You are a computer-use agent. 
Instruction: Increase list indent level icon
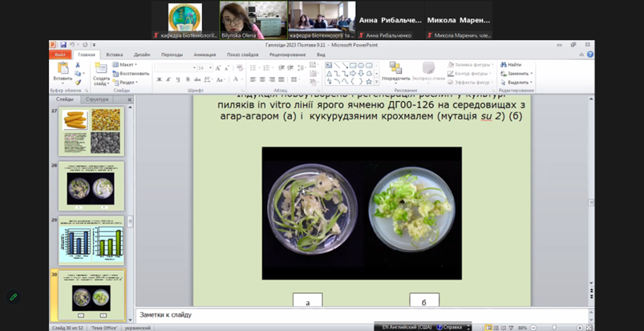(290, 68)
